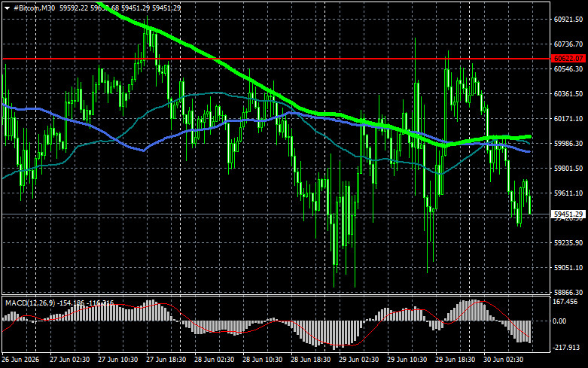Click the MACD(12,26,9) indicator label
The width and height of the screenshot is (588, 368).
pos(30,303)
